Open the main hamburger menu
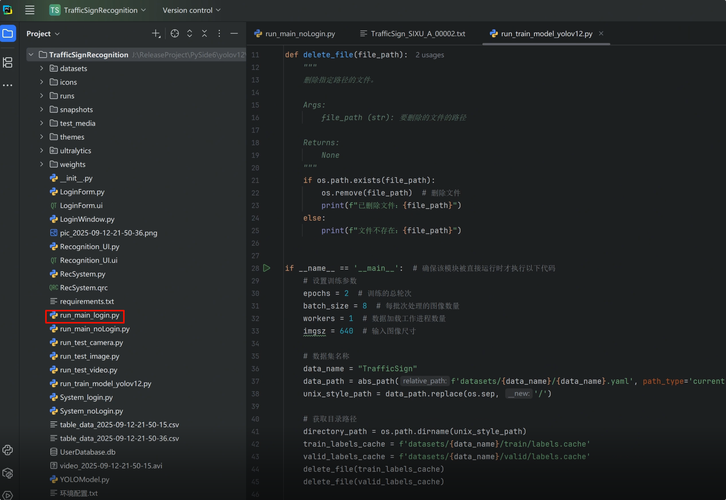Image resolution: width=726 pixels, height=500 pixels. [x=29, y=10]
